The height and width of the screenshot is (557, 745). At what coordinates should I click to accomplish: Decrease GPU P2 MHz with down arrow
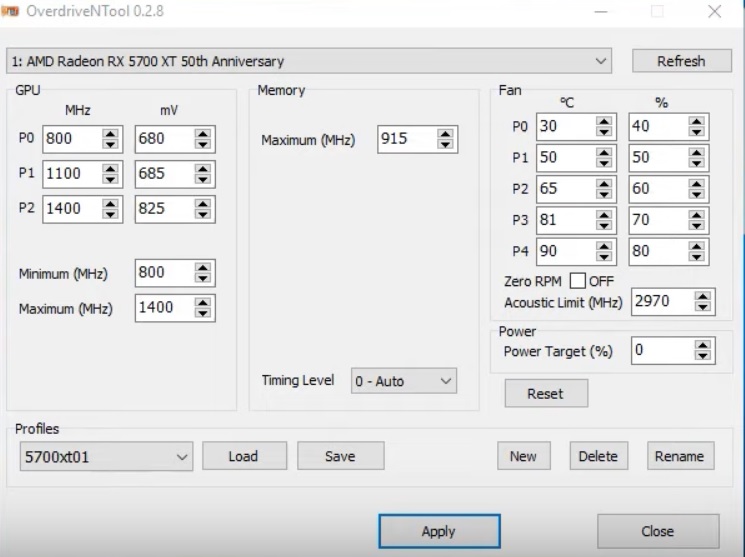(110, 215)
